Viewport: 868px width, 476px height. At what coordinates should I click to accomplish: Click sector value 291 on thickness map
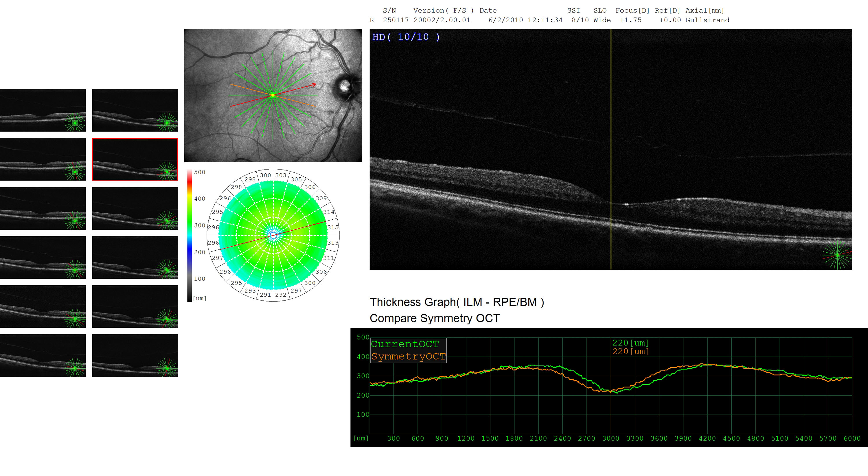click(x=265, y=295)
